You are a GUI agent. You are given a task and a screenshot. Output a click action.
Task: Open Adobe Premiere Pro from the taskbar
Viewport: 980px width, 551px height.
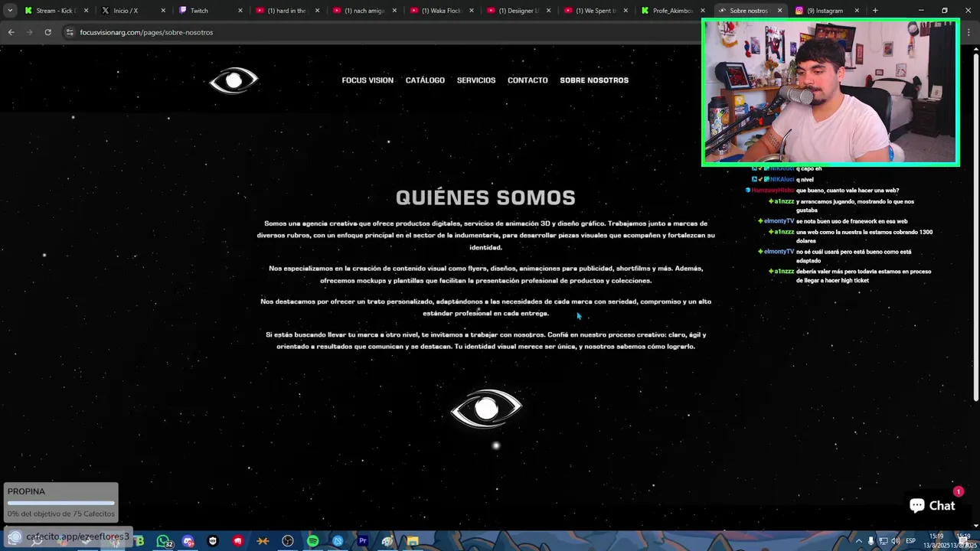[x=363, y=541]
